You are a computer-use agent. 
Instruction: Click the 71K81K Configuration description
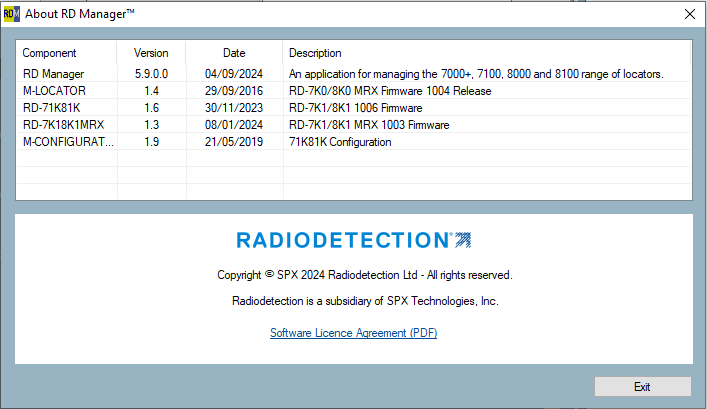(x=340, y=142)
